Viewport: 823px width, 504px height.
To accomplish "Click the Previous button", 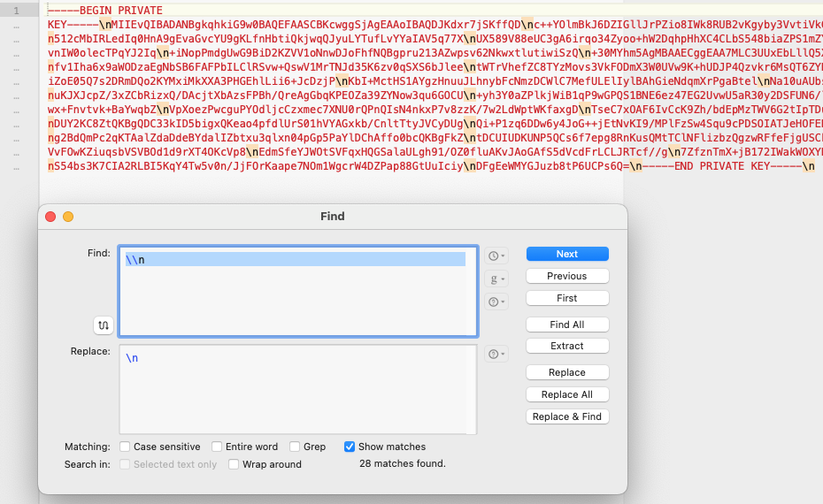I will coord(567,276).
